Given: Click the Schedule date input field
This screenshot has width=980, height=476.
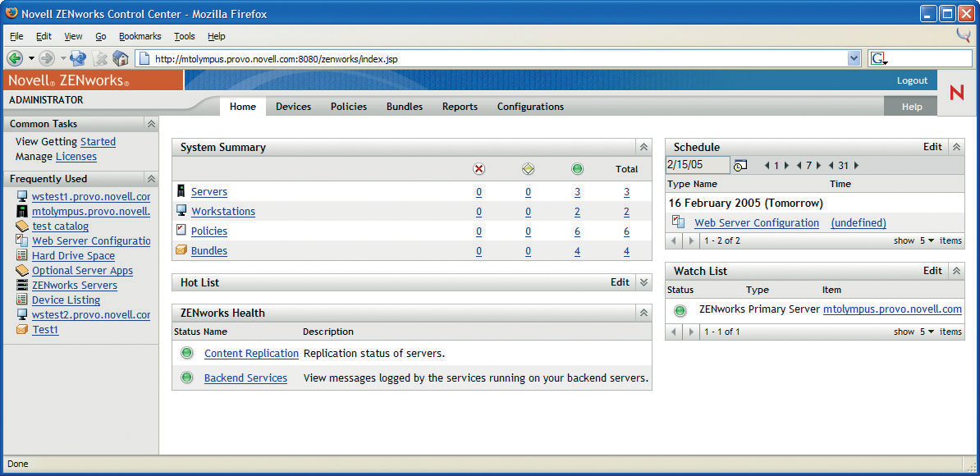Looking at the screenshot, I should click(x=698, y=166).
